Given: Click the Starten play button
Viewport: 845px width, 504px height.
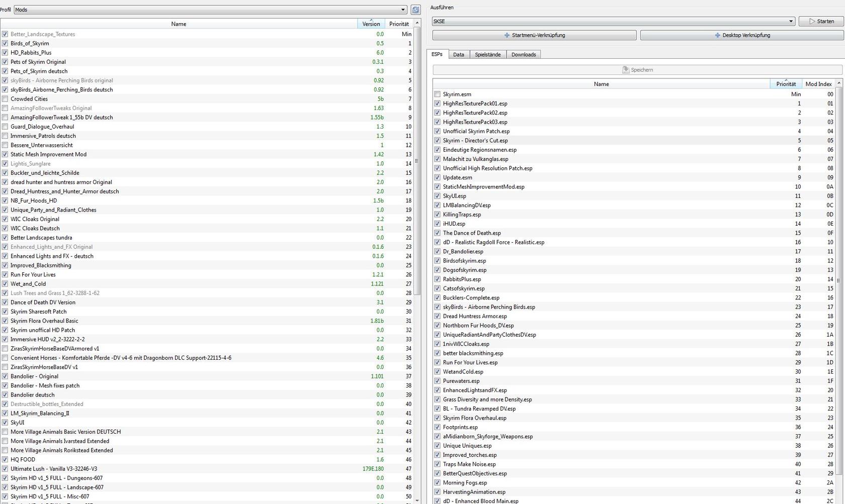Looking at the screenshot, I should 821,21.
